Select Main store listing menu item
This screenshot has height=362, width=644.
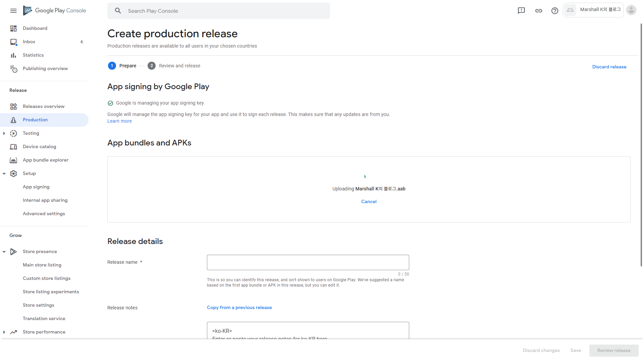click(42, 265)
